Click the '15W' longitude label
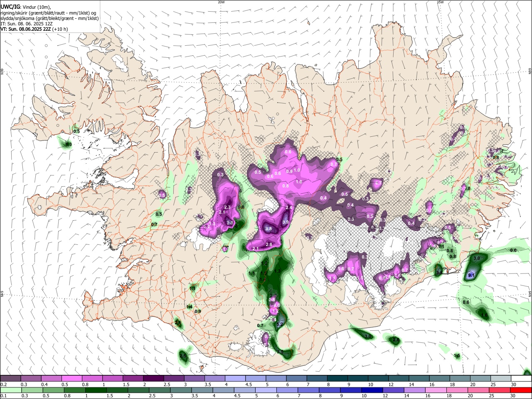This screenshot has height=399, width=532. [x=440, y=2]
